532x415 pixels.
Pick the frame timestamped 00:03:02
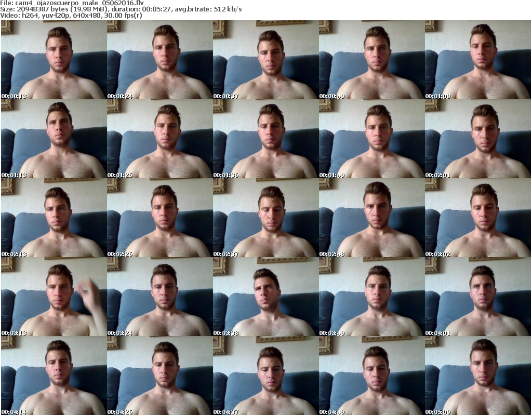point(478,218)
